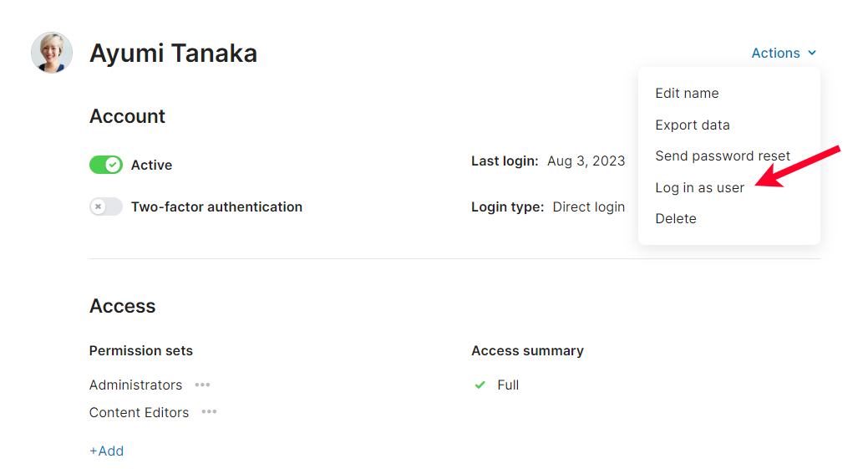This screenshot has width=868, height=469.
Task: Select Edit name from the menu
Action: pyautogui.click(x=687, y=93)
